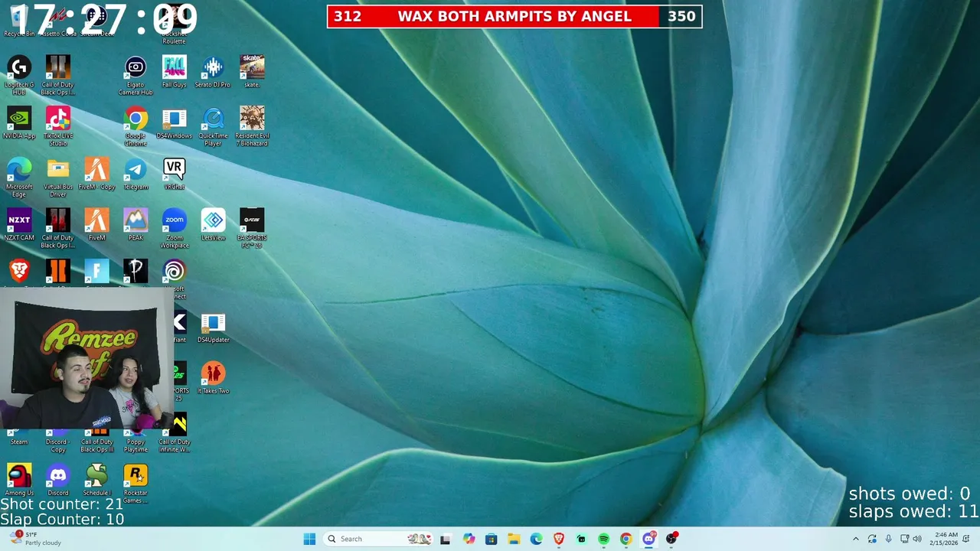This screenshot has width=980, height=551.
Task: Click the WAX BOTH ARMPITS goal bar
Action: (x=514, y=16)
